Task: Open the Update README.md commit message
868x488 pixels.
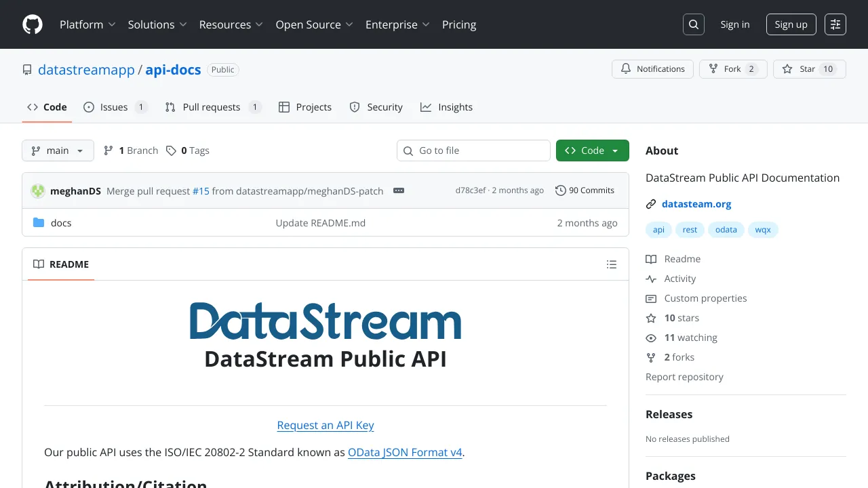Action: click(x=321, y=223)
